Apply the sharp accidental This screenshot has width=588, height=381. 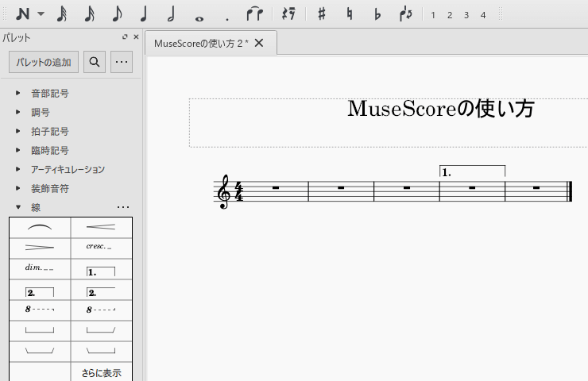click(x=322, y=14)
